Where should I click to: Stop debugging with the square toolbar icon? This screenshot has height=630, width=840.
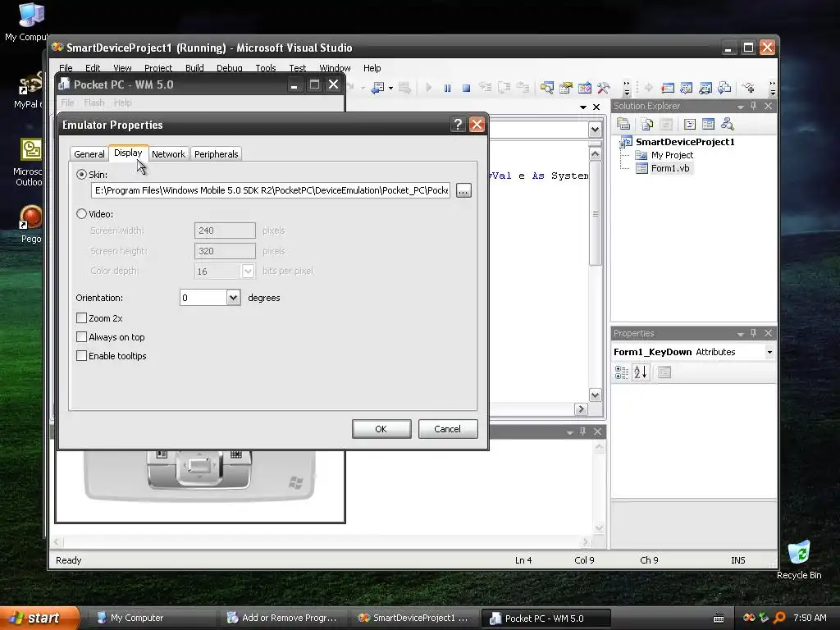point(466,88)
